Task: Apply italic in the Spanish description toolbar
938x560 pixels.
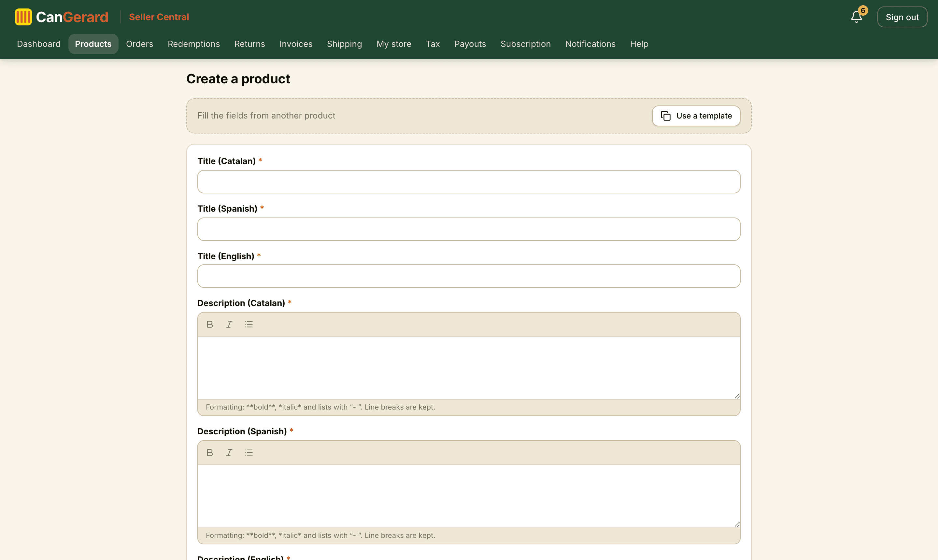Action: click(x=229, y=453)
